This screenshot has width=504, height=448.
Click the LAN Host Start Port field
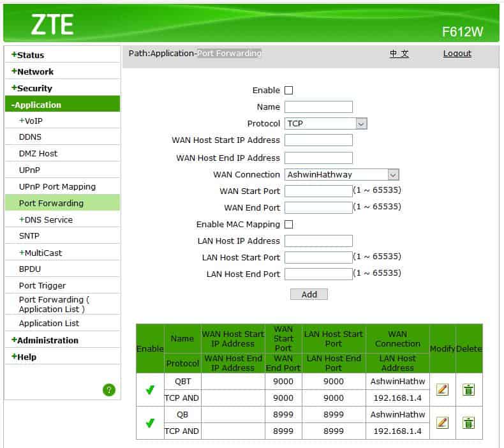(x=318, y=258)
